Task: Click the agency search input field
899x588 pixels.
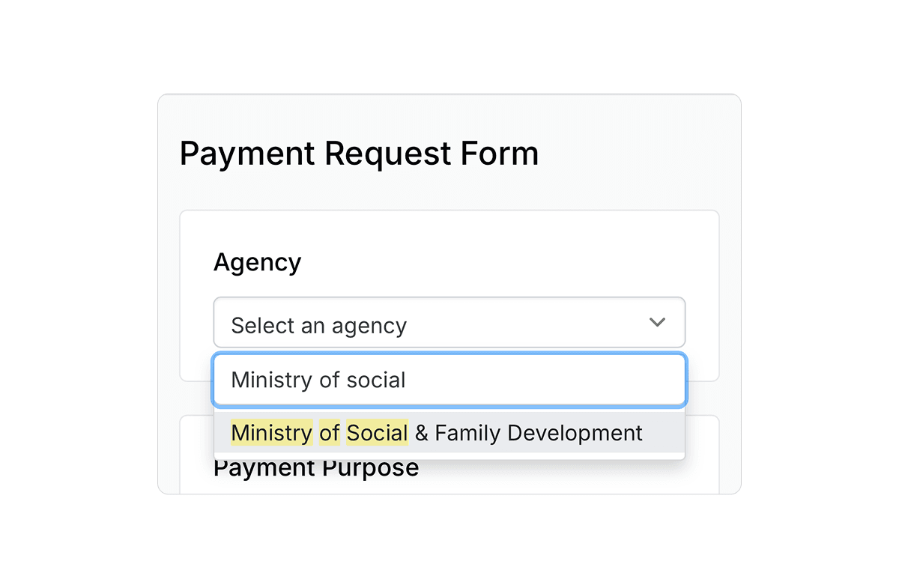Action: click(x=449, y=380)
